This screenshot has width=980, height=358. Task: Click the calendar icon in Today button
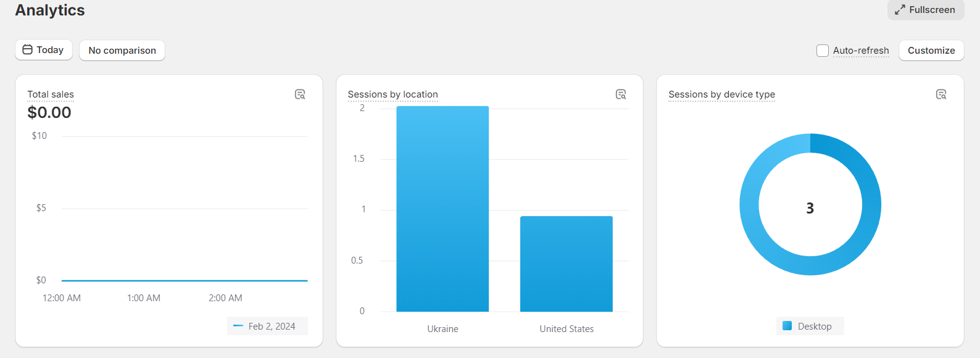pos(27,49)
